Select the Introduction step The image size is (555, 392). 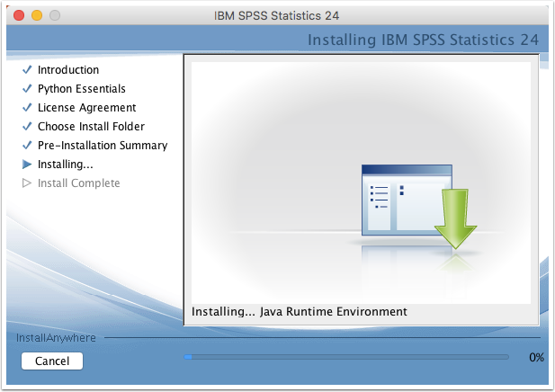68,70
